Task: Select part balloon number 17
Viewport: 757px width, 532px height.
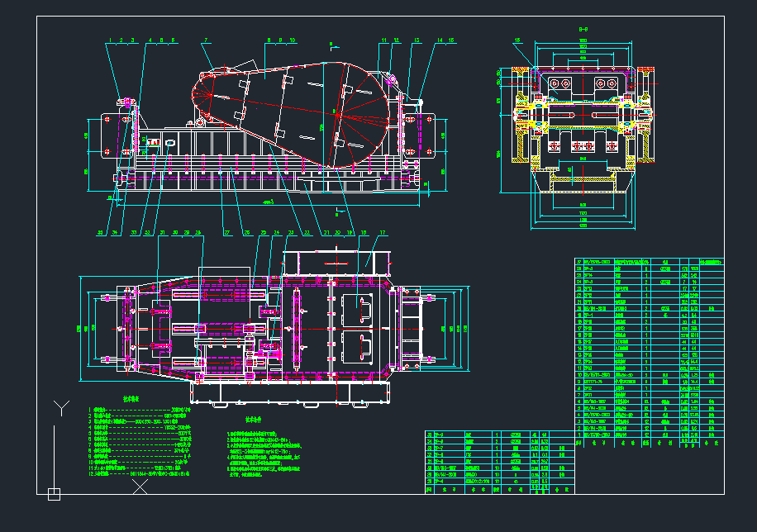Action: coord(383,233)
